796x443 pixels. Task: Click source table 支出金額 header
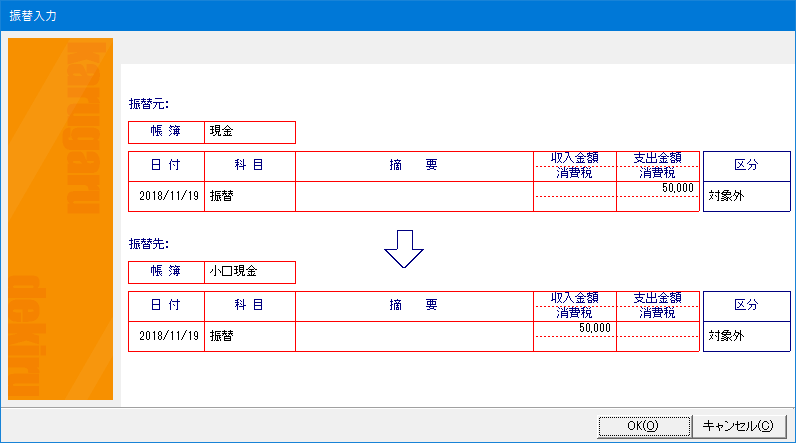658,158
